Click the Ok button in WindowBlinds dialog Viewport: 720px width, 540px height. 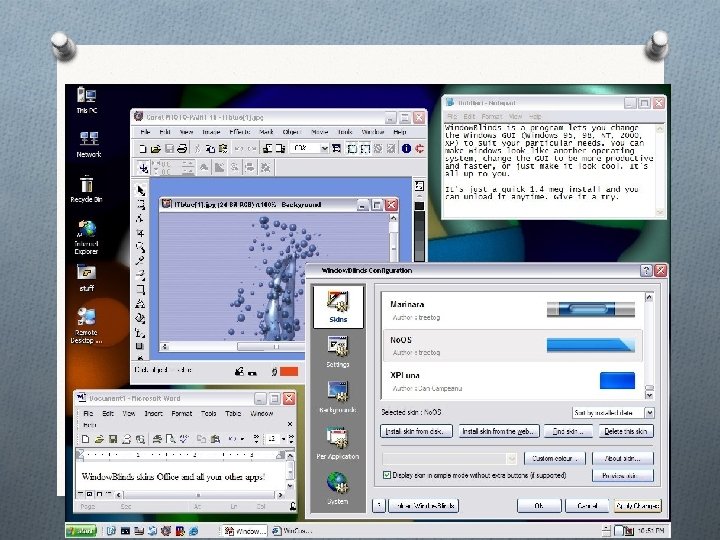(x=539, y=506)
